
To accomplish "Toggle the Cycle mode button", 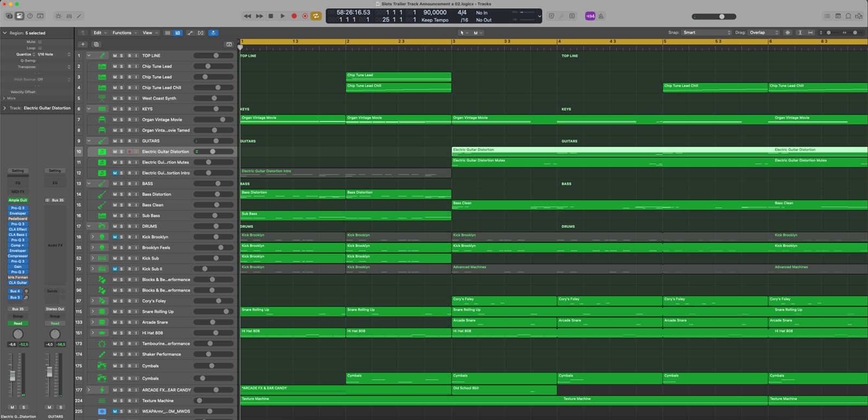I will click(x=316, y=16).
